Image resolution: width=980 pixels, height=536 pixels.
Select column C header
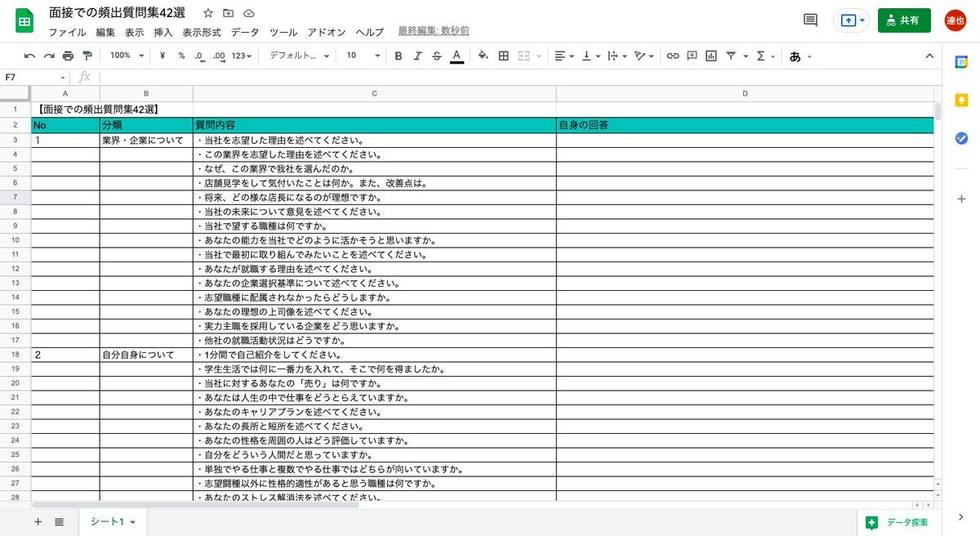tap(375, 93)
